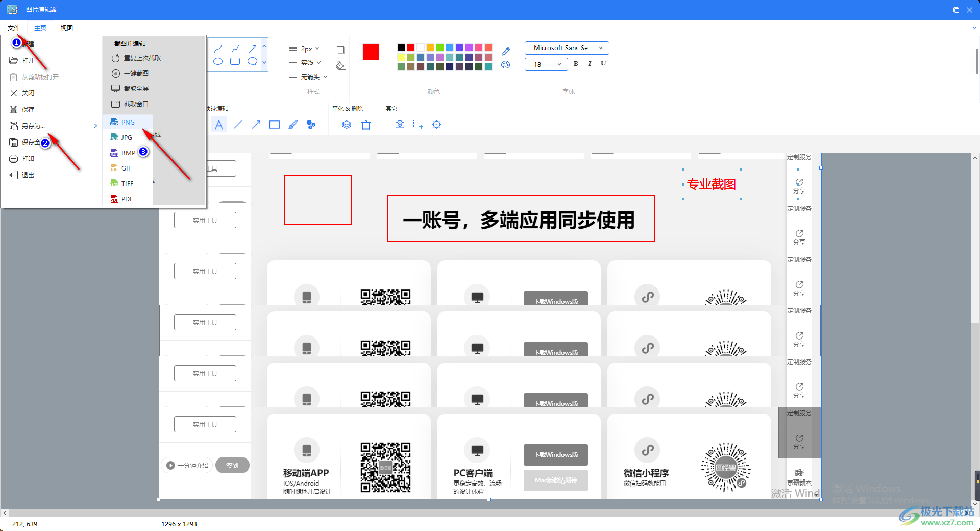This screenshot has height=531, width=980.
Task: Open the font size 18 dropdown
Action: click(546, 64)
